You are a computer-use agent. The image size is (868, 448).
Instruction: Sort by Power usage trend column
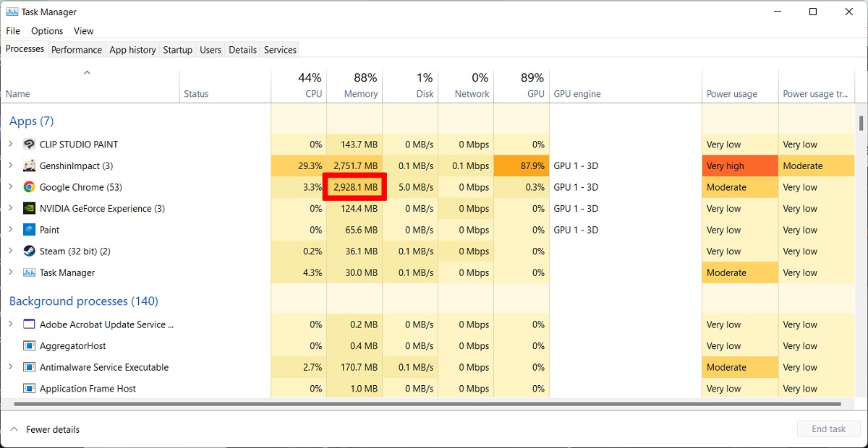[x=816, y=87]
